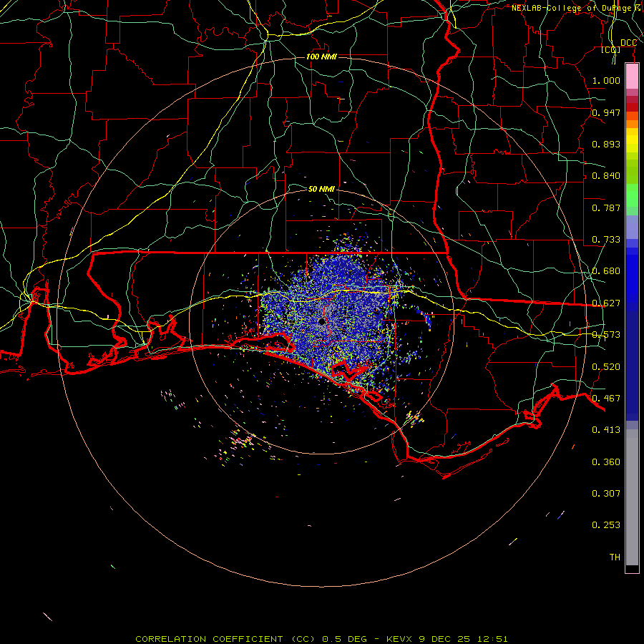Click the red segment of the color bar
Image resolution: width=644 pixels, height=644 pixels.
pos(632,107)
